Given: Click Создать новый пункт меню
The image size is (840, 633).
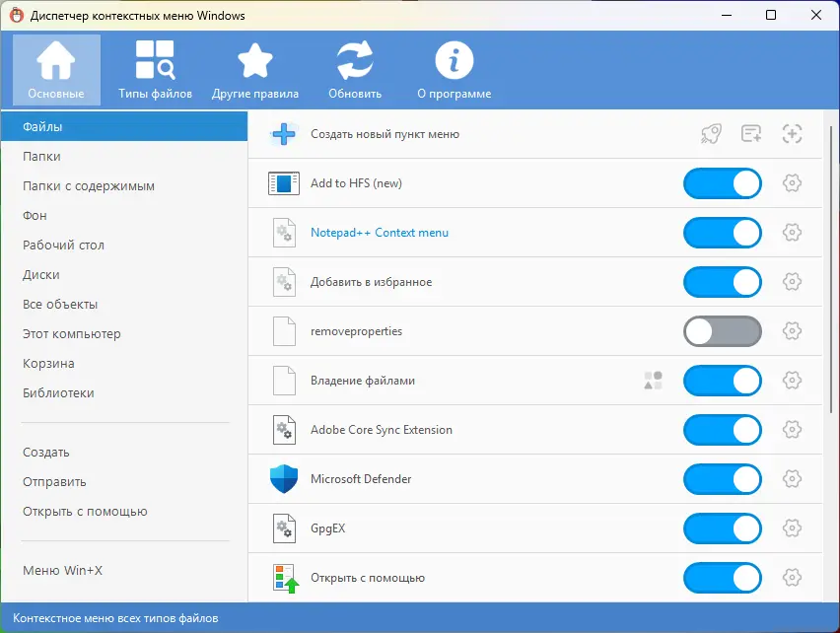Looking at the screenshot, I should click(385, 134).
